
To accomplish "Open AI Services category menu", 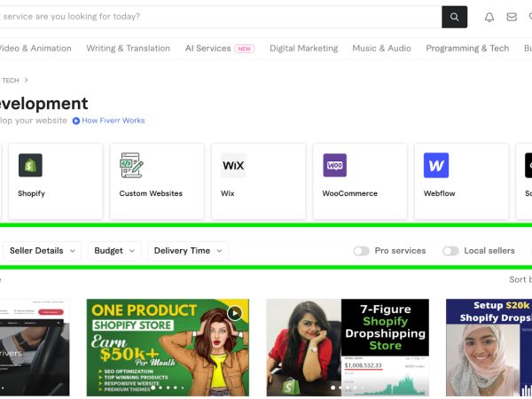I will pos(207,49).
